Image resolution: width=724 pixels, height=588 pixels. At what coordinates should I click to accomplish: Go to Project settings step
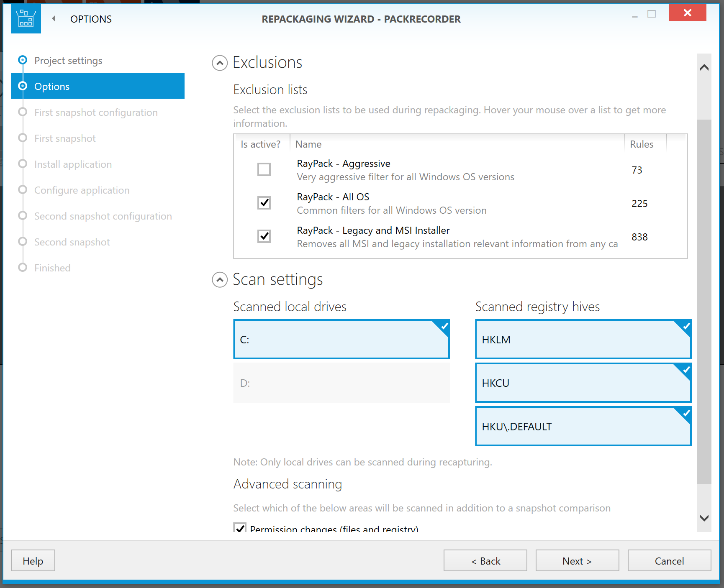(x=68, y=60)
